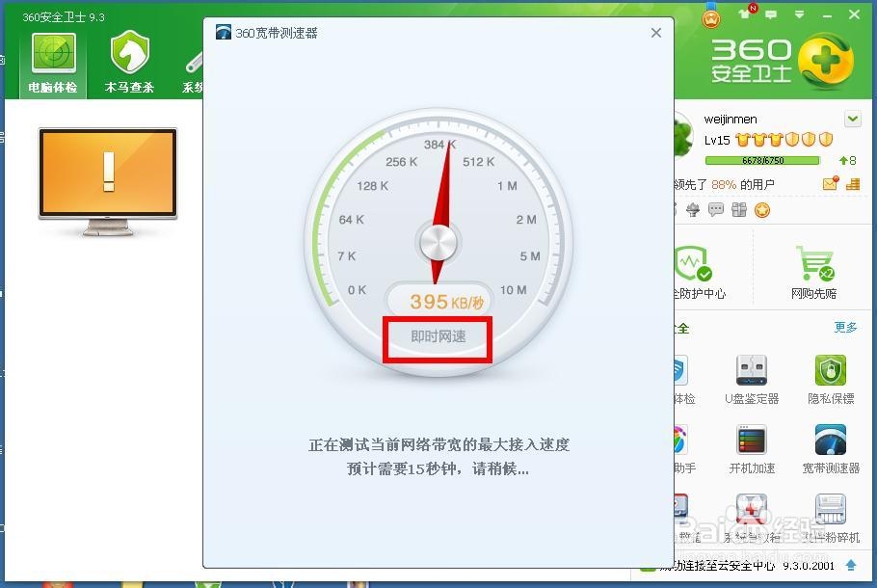
Task: Open the feedback message icon in title bar
Action: (x=771, y=14)
